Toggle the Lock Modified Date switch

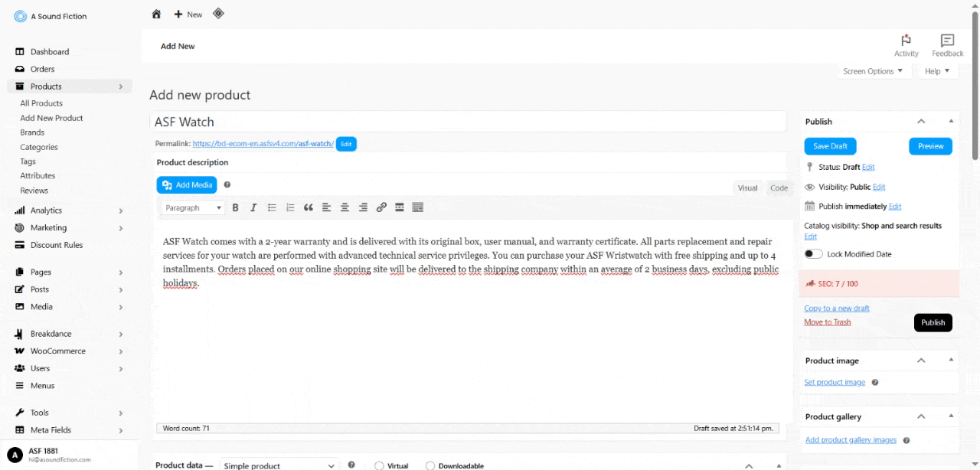[813, 254]
